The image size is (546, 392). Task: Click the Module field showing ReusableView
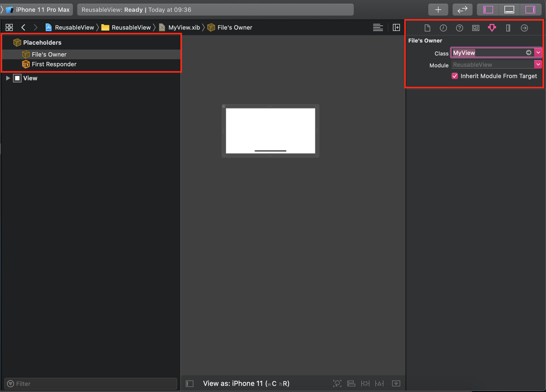pos(493,65)
